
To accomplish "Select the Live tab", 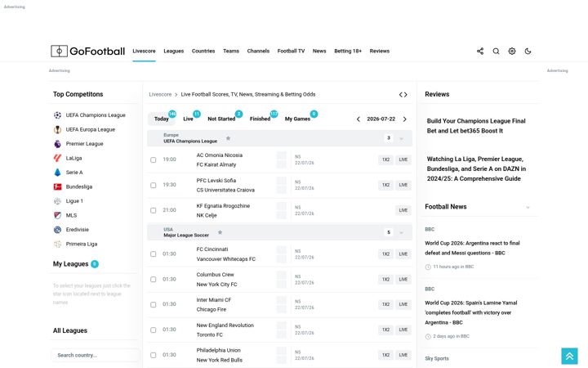I will (189, 119).
